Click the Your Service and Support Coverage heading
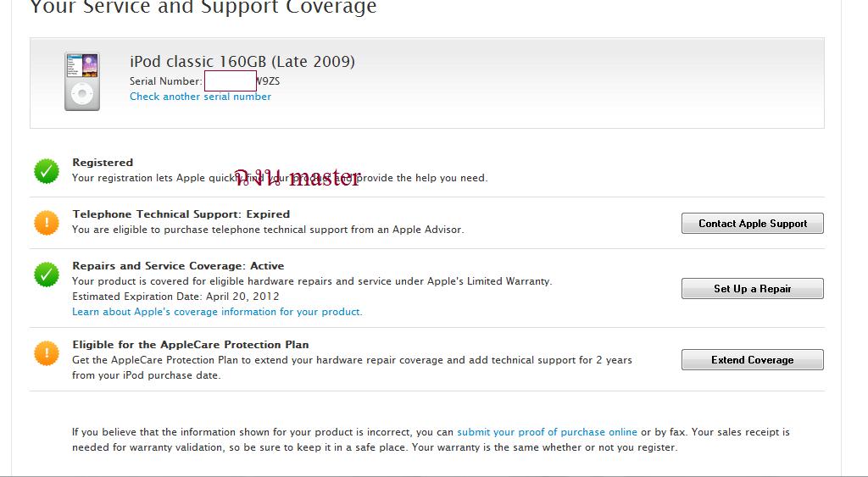 (203, 8)
